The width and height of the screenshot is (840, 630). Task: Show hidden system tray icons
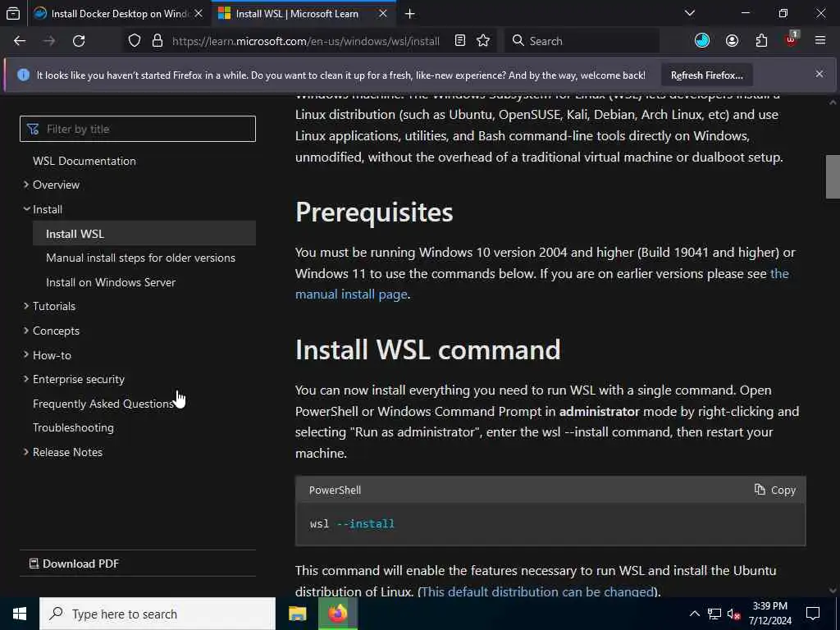click(694, 614)
